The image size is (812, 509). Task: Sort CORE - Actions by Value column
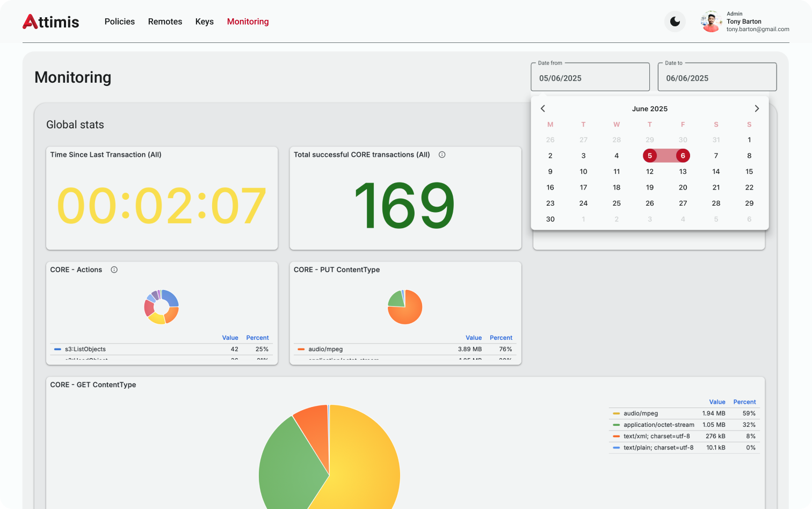230,338
